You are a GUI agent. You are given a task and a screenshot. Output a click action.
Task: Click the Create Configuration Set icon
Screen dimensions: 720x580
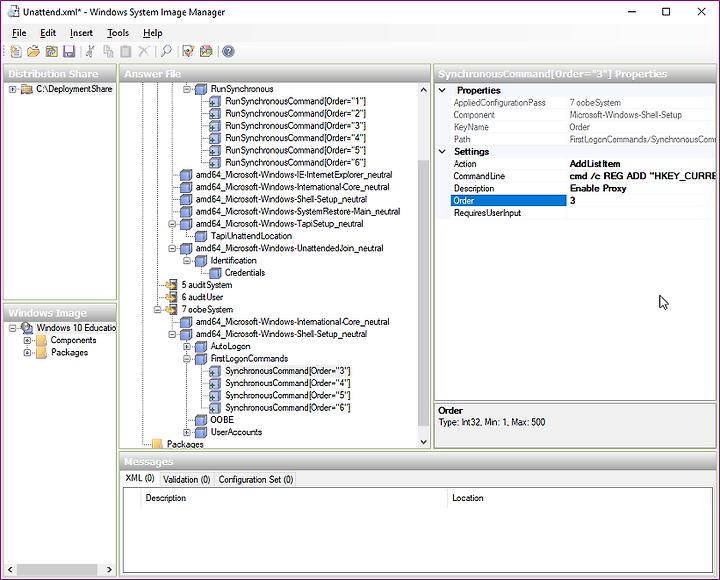pos(206,51)
